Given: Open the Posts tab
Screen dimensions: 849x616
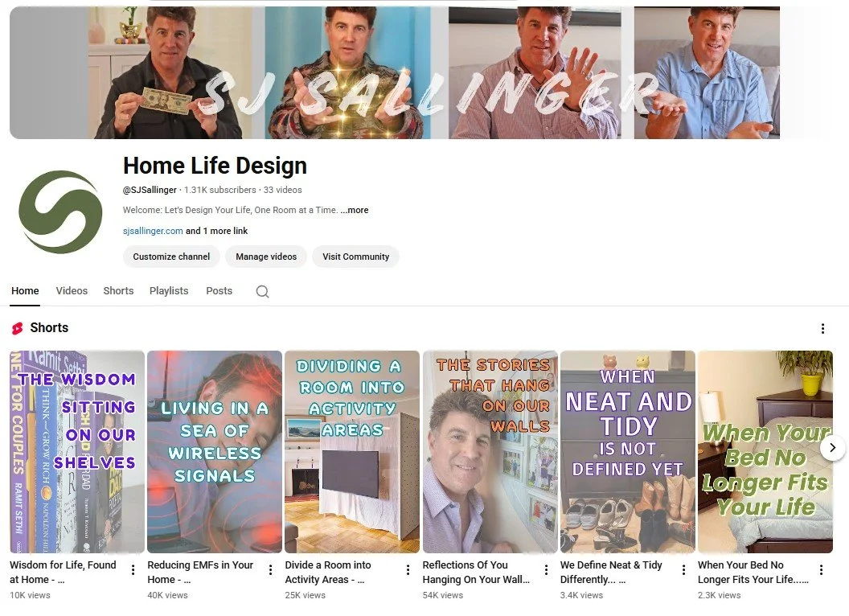Looking at the screenshot, I should 219,291.
